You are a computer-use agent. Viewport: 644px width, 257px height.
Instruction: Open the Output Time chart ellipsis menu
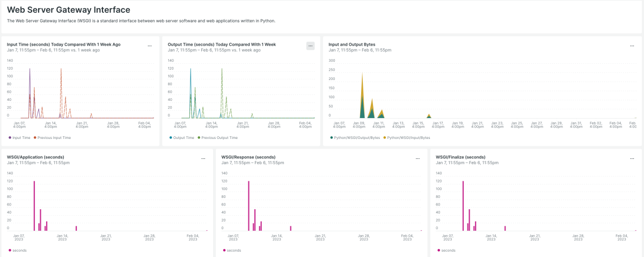[310, 46]
